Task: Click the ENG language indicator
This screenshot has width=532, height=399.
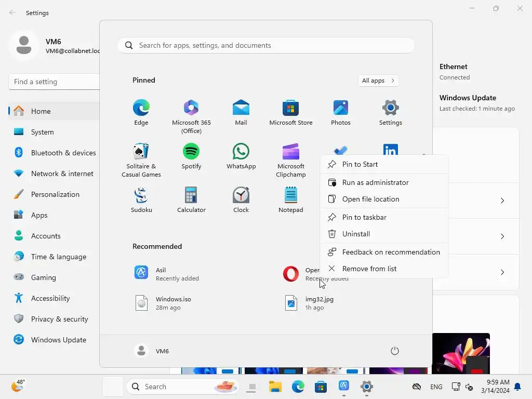Action: click(x=436, y=387)
